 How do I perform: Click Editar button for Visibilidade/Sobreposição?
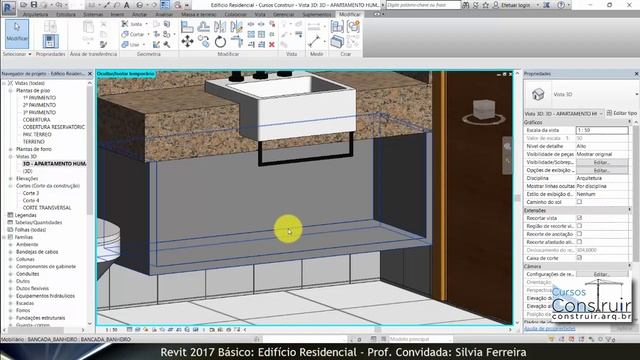click(602, 162)
